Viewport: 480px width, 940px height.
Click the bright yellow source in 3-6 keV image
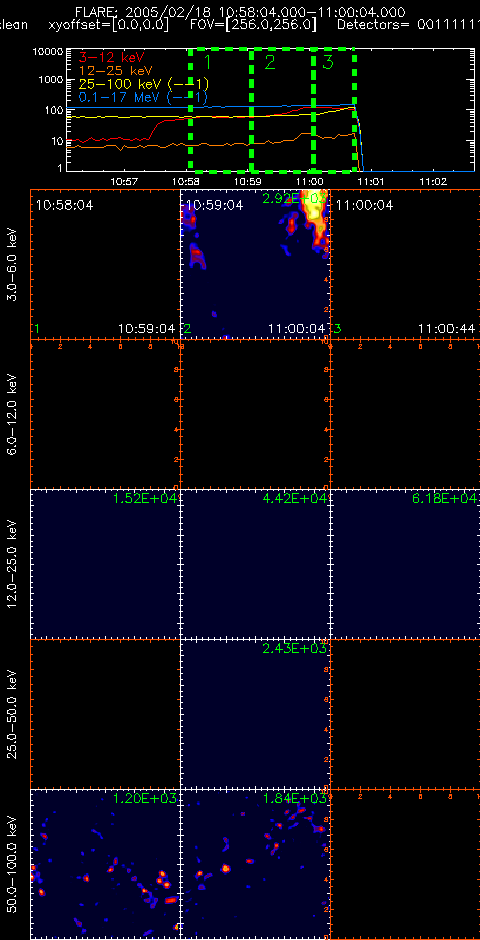[314, 215]
